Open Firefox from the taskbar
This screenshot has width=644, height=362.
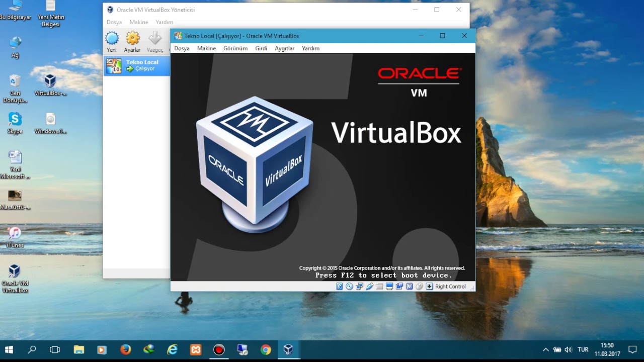126,350
